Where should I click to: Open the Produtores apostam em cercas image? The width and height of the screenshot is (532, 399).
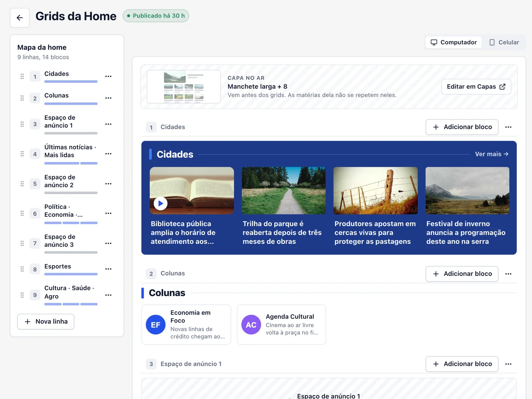click(x=376, y=191)
